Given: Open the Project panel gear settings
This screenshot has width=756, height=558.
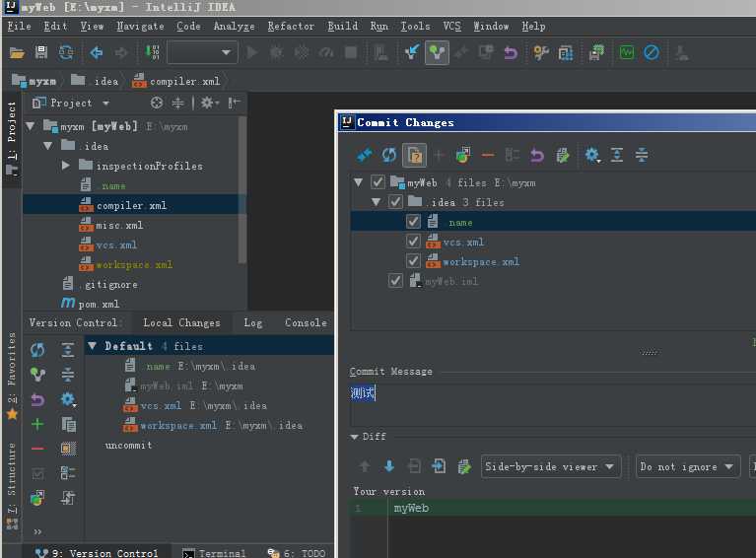Looking at the screenshot, I should 209,103.
